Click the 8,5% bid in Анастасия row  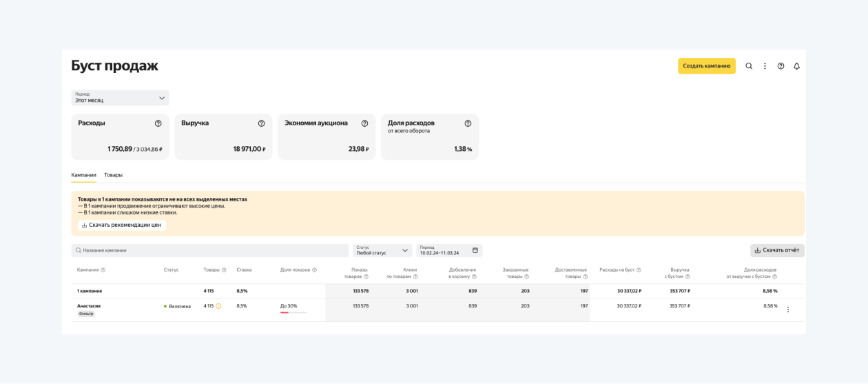pos(242,306)
